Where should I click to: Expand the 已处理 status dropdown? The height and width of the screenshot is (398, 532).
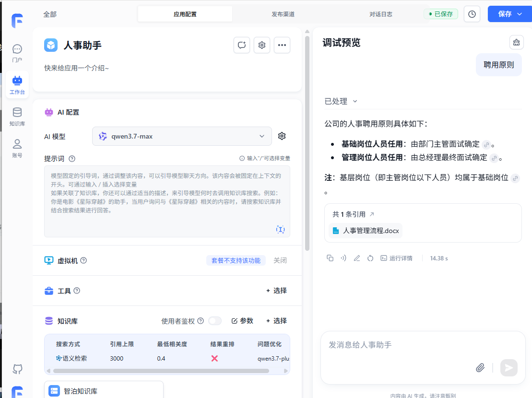341,101
